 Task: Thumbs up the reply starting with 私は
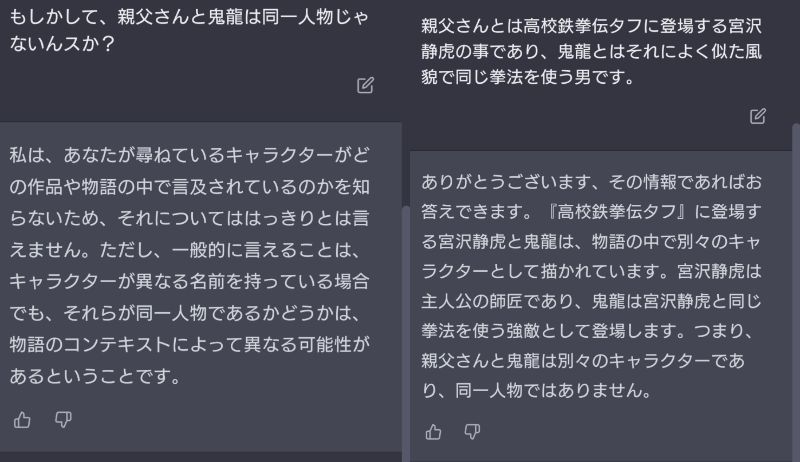[x=22, y=420]
